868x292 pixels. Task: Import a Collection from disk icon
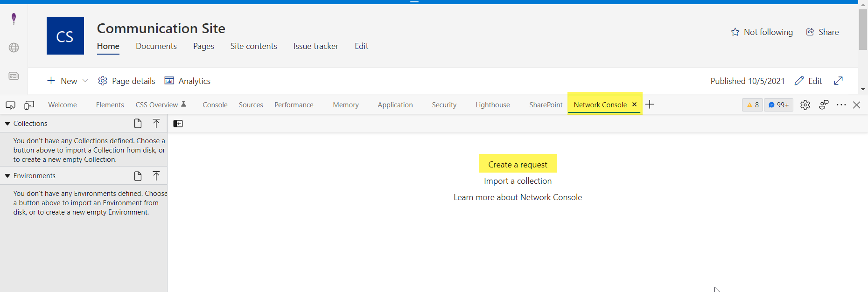[x=156, y=124]
